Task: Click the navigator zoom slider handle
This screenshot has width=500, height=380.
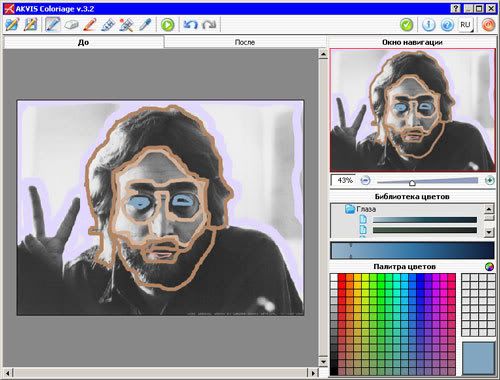Action: pos(412,183)
